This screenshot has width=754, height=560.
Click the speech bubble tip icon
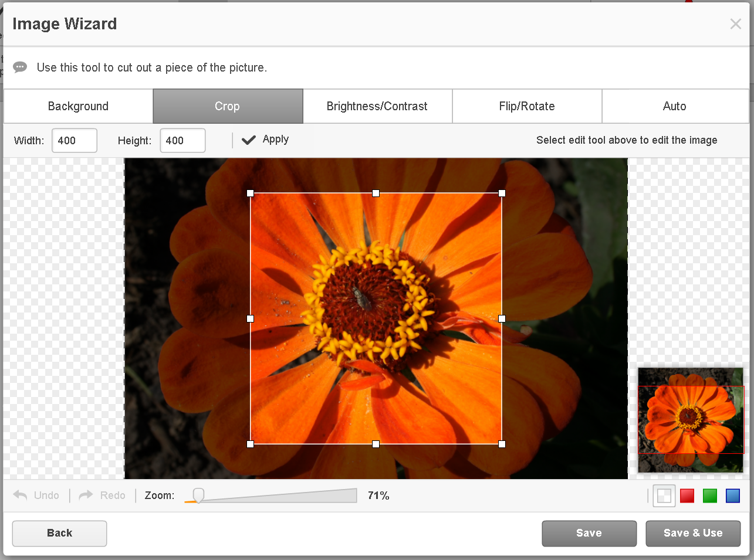pos(19,67)
